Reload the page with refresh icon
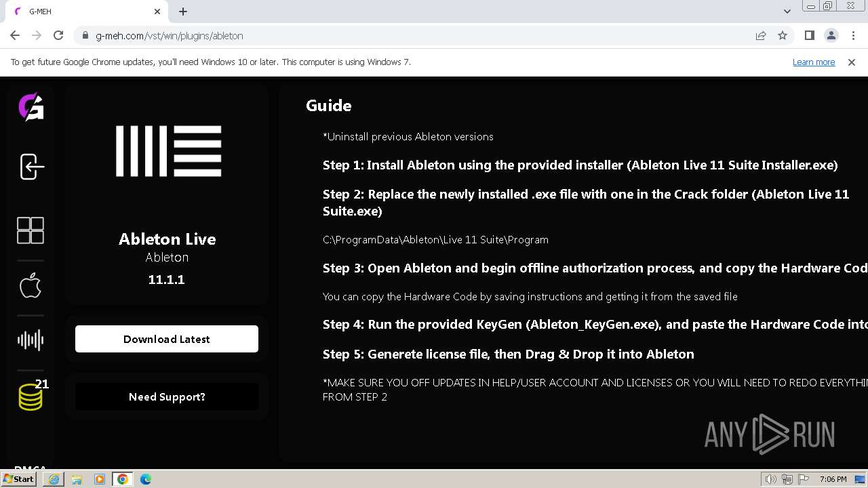The height and width of the screenshot is (488, 868). tap(58, 35)
